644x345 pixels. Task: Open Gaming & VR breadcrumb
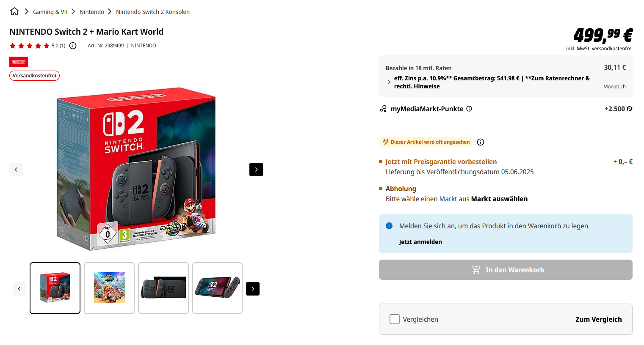coord(50,12)
